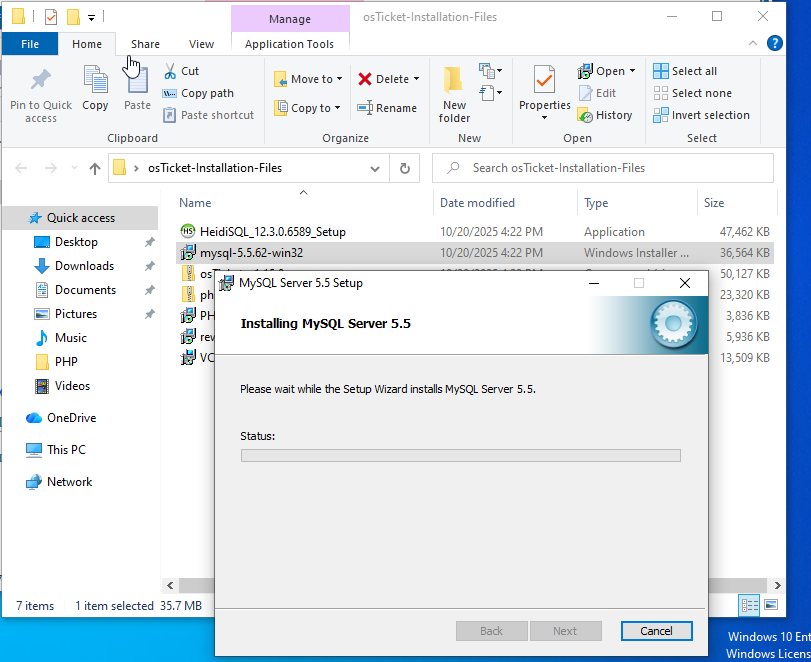This screenshot has width=811, height=662.
Task: Click Copy path in the ribbon
Action: pos(198,93)
